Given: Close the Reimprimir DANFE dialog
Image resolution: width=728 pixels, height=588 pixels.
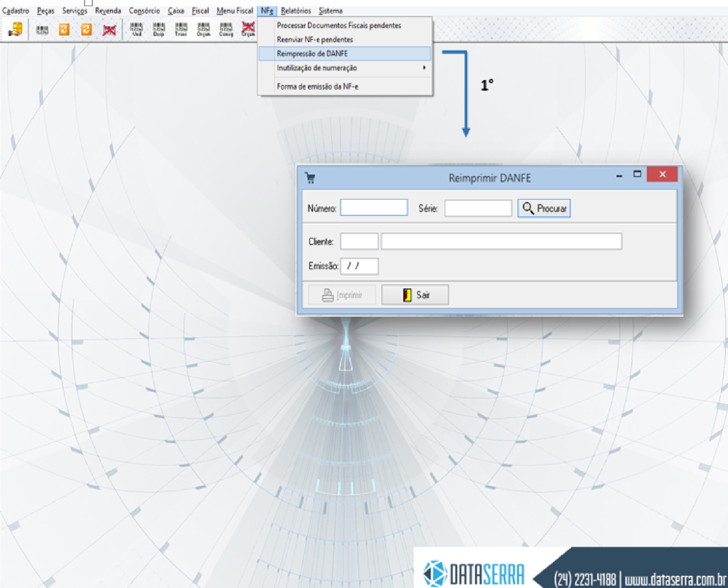Looking at the screenshot, I should (x=662, y=174).
